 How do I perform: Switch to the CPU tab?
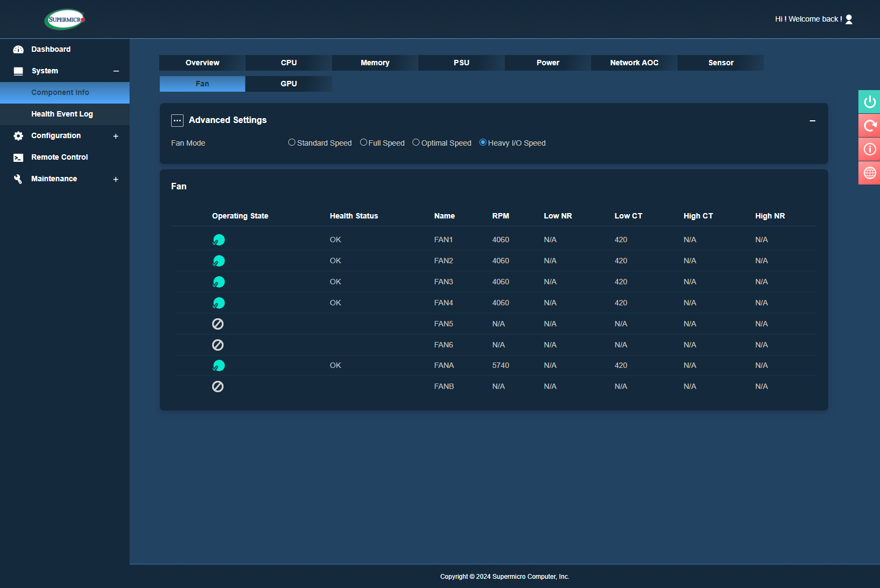289,63
